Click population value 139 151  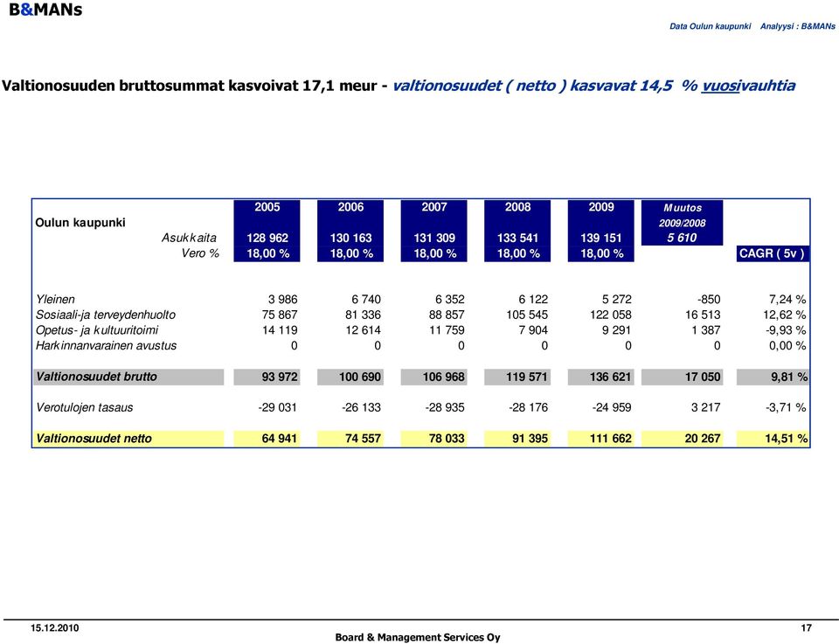pos(601,238)
